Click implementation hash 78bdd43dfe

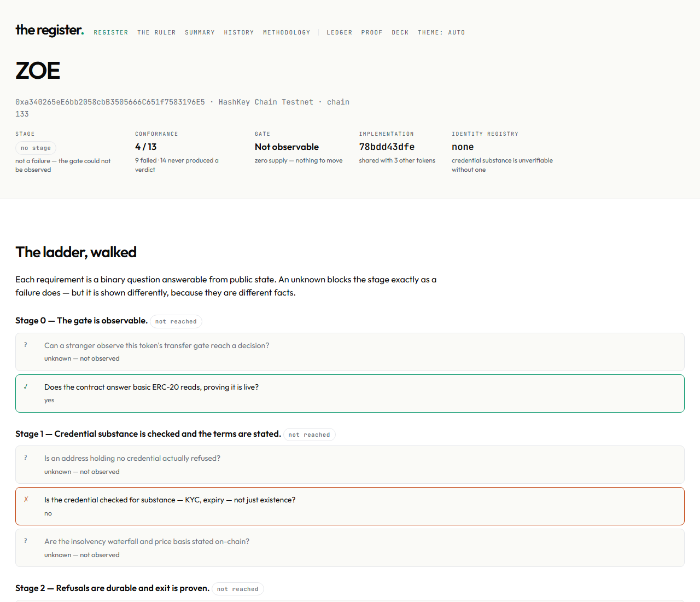click(x=387, y=147)
